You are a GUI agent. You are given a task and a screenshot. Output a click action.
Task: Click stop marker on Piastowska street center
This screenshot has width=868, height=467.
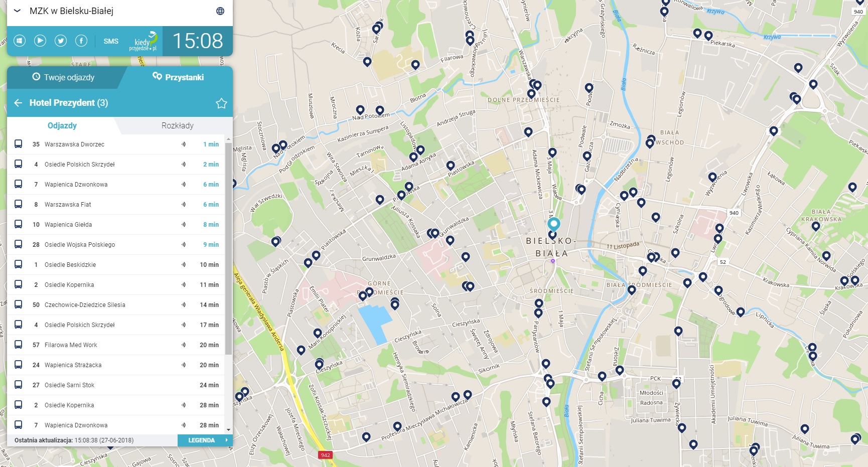(451, 166)
